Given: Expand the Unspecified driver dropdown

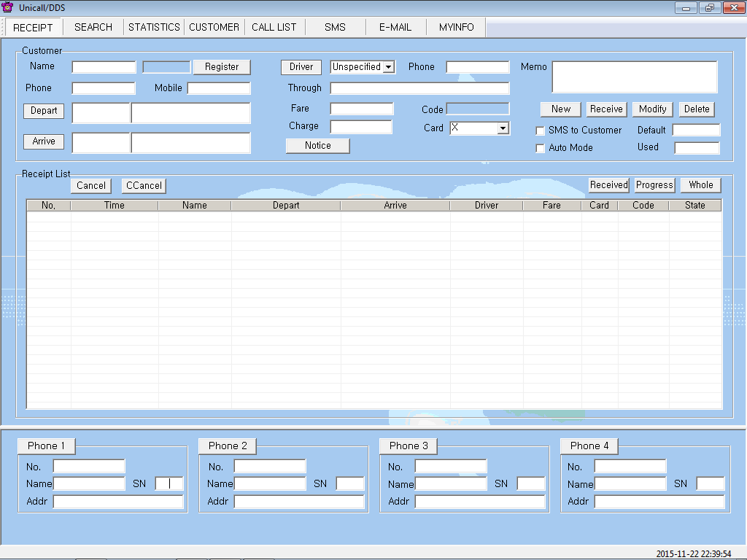Looking at the screenshot, I should [389, 67].
